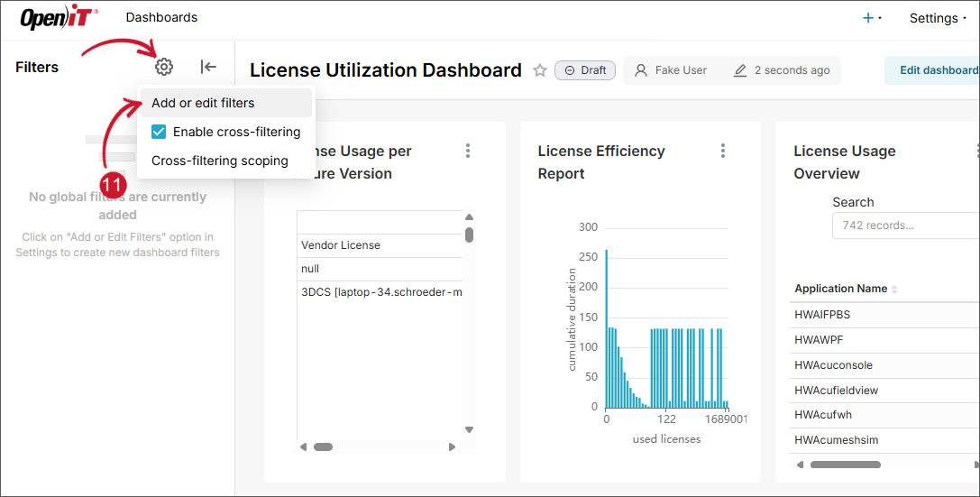Click the 3DCS laptop-34 table row
Screen dimensions: 980x497
click(380, 292)
